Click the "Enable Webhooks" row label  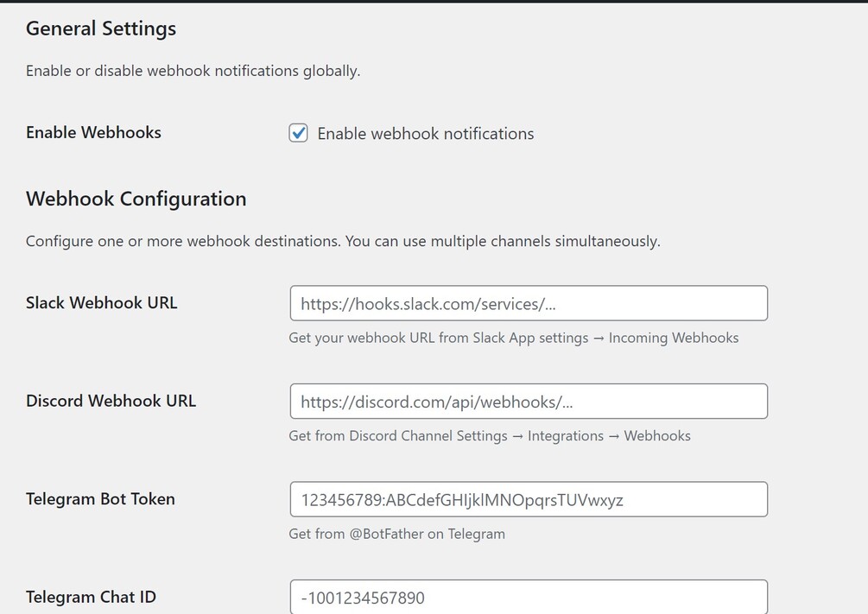(93, 132)
